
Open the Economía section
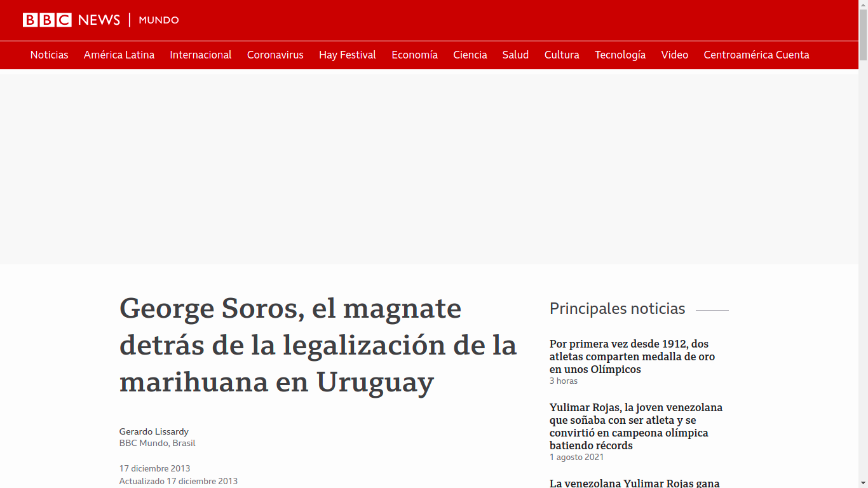tap(414, 55)
